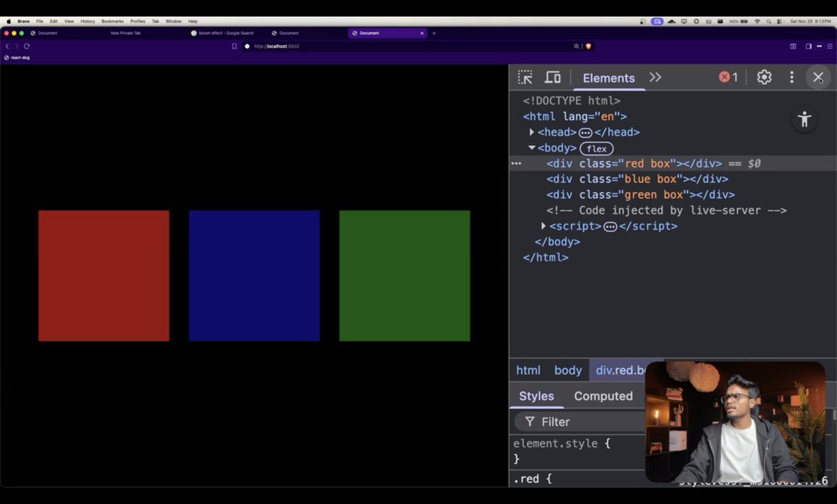The height and width of the screenshot is (504, 837).
Task: Toggle the Brave sidebar panel icon
Action: click(x=808, y=47)
